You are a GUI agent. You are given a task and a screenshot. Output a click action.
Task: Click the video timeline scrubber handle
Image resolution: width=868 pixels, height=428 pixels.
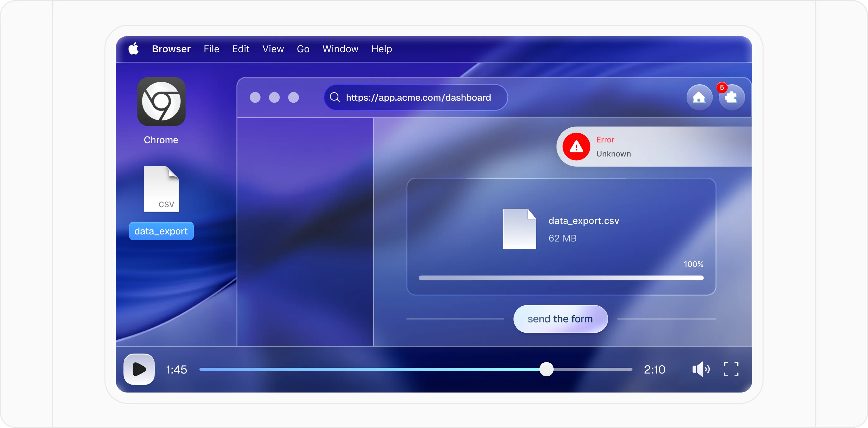pyautogui.click(x=546, y=369)
